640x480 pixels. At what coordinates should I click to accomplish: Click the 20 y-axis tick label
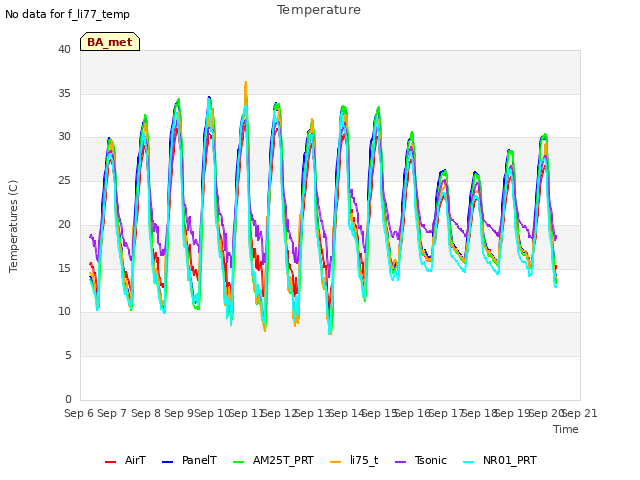[x=64, y=224]
